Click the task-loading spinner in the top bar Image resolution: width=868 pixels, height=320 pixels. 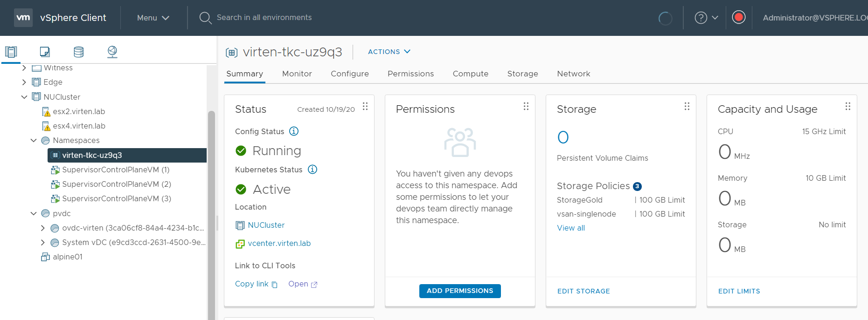[665, 18]
